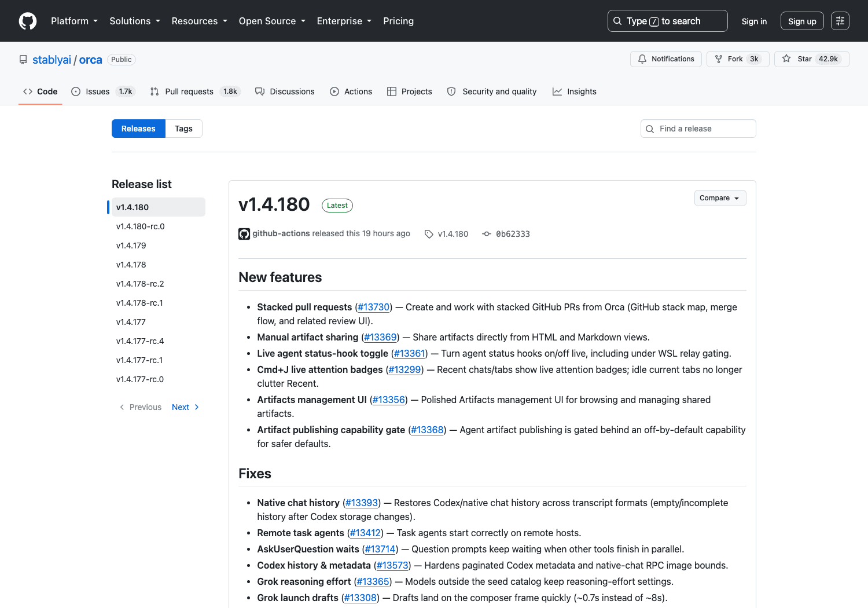Switch to the Discussions tab
This screenshot has height=608, width=868.
click(x=285, y=91)
